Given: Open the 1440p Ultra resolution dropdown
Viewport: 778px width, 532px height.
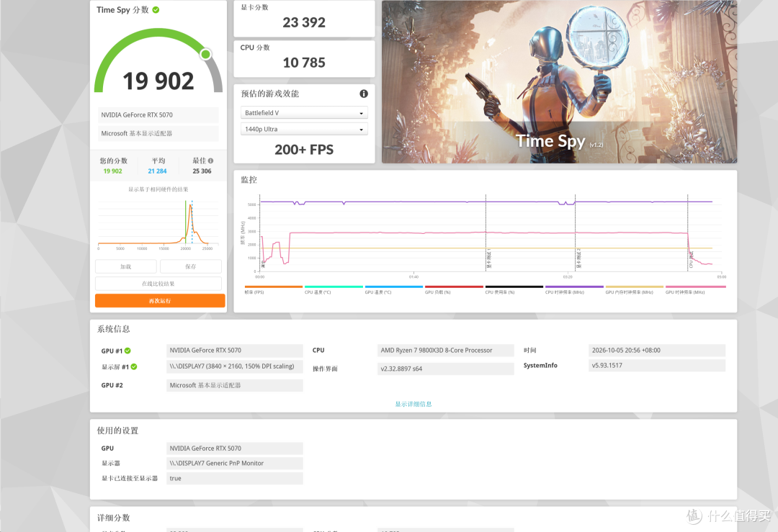Looking at the screenshot, I should click(304, 129).
